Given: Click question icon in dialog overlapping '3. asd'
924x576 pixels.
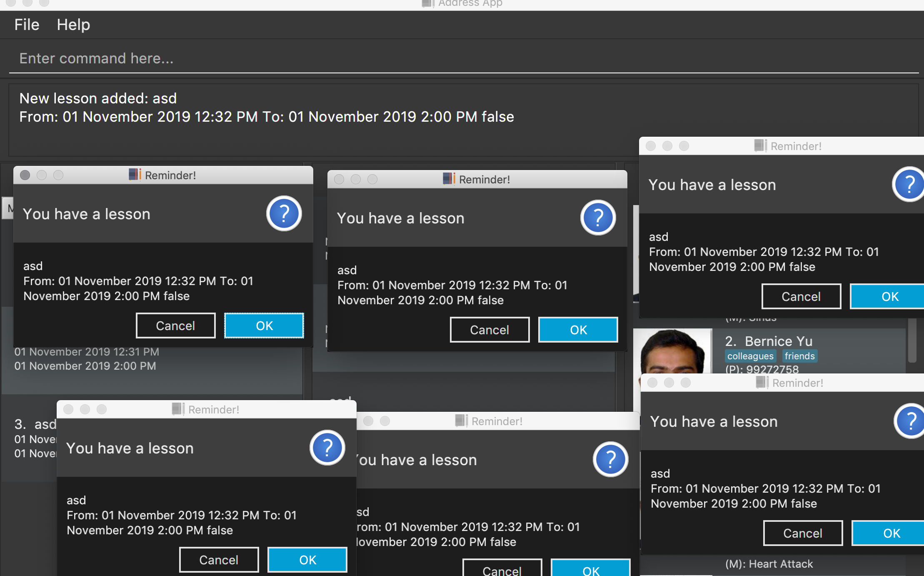Looking at the screenshot, I should pos(327,448).
